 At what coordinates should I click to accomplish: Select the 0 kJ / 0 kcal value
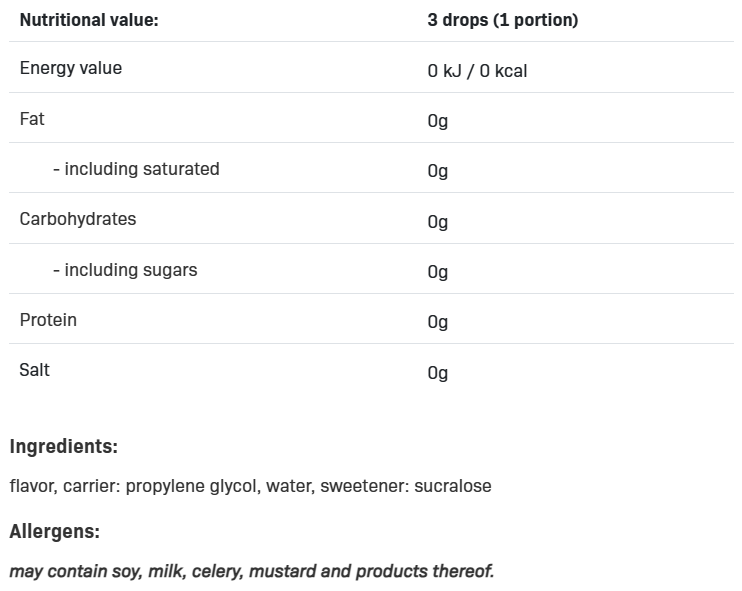tap(477, 71)
